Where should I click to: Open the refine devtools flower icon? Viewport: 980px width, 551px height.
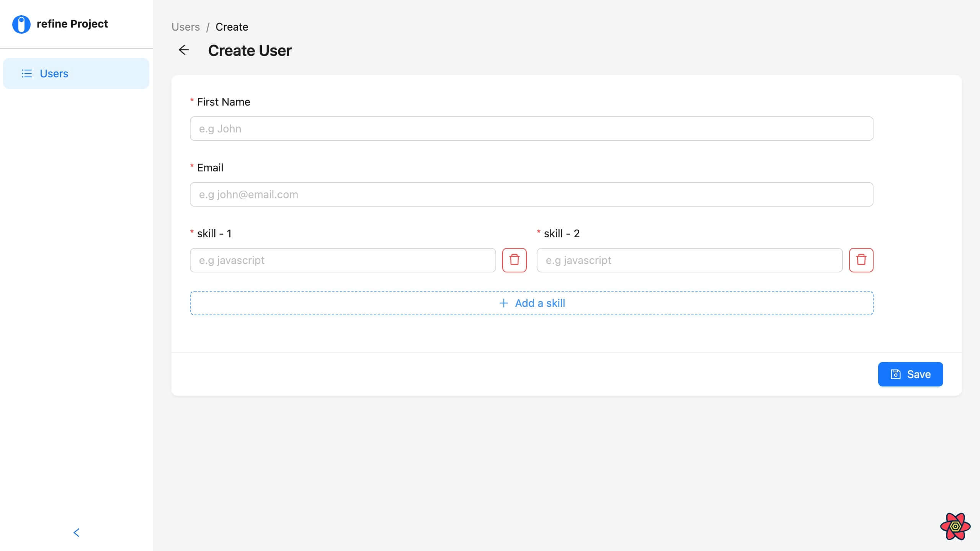[955, 527]
